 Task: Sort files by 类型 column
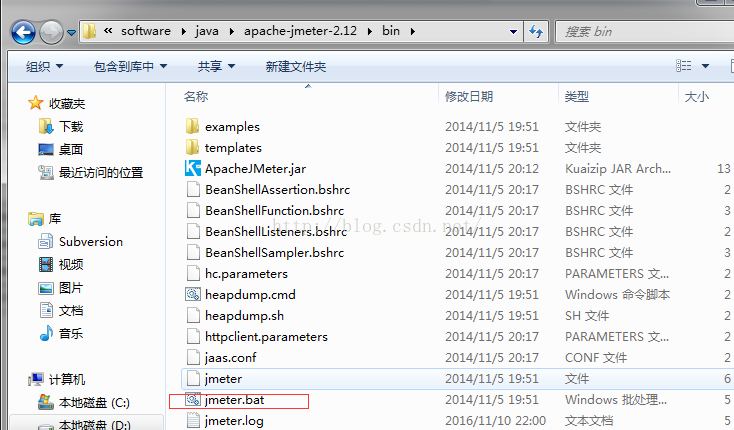(x=576, y=96)
